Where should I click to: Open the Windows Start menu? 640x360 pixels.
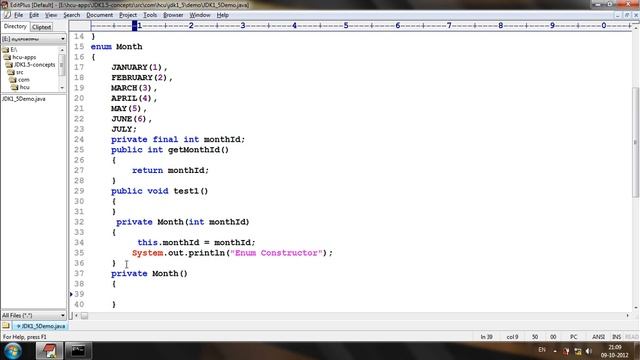pyautogui.click(x=13, y=351)
